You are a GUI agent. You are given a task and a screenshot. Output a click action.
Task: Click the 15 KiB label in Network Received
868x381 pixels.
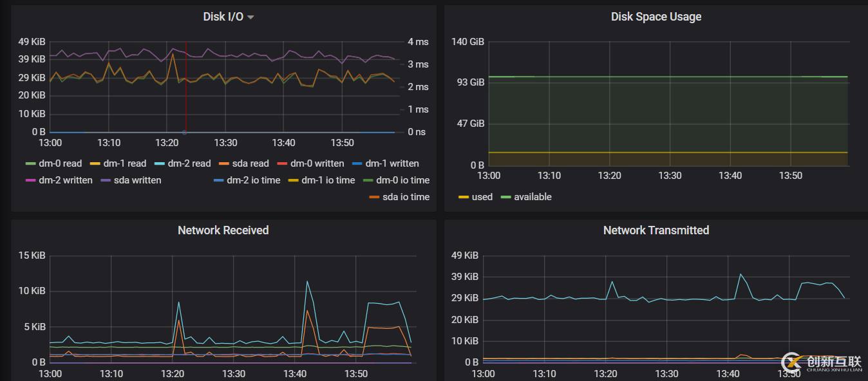pyautogui.click(x=32, y=256)
